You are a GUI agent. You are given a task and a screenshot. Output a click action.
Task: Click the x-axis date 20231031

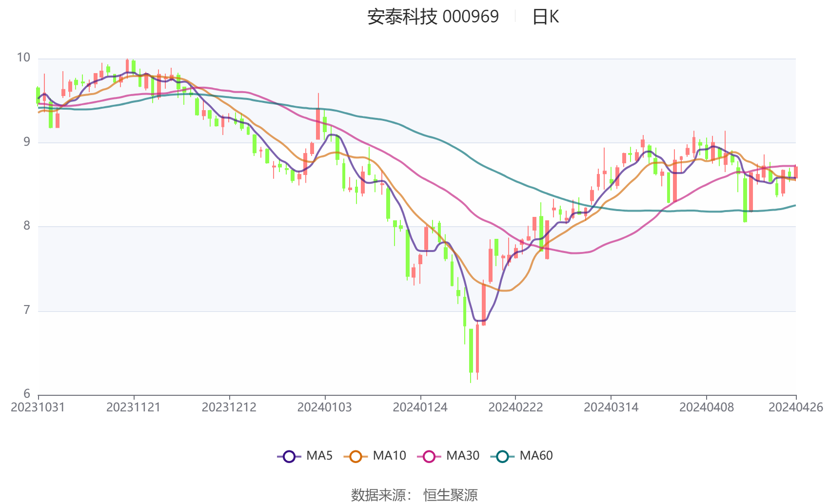pyautogui.click(x=38, y=407)
